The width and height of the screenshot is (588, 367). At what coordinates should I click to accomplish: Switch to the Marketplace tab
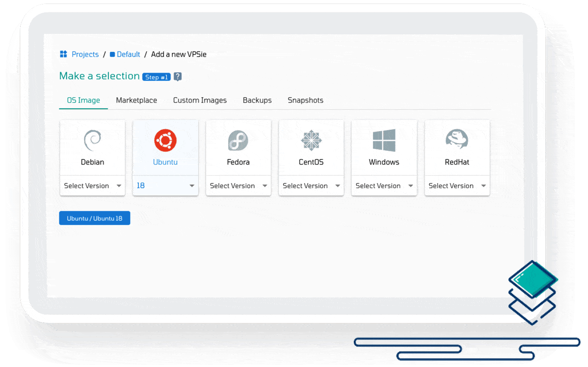(x=136, y=100)
